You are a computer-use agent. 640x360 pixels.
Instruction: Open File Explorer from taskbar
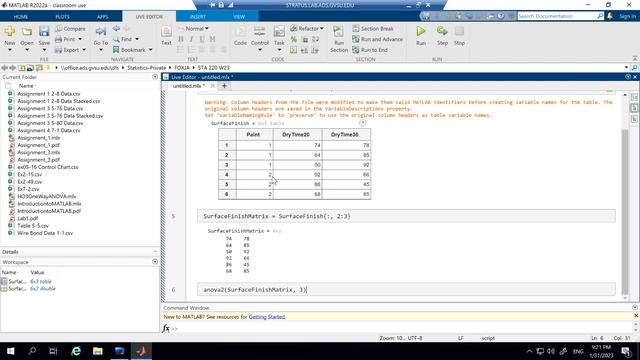98,351
